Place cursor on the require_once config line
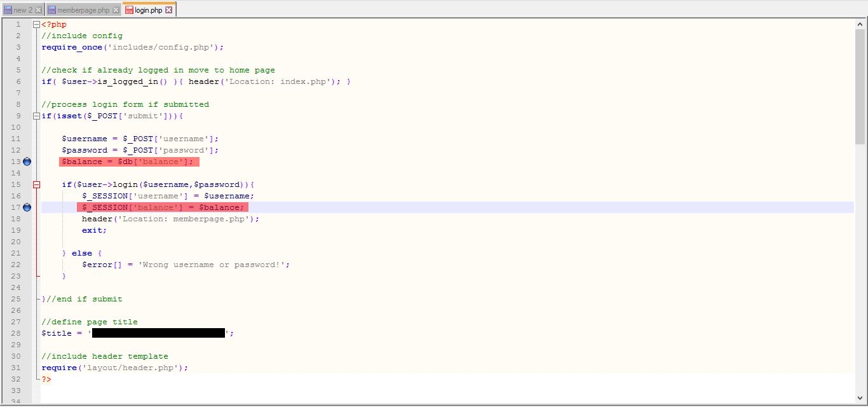 click(132, 47)
